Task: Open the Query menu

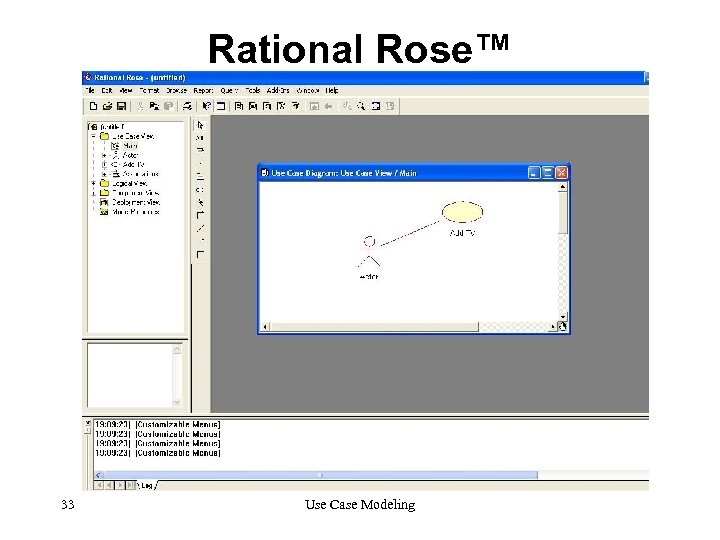Action: click(229, 90)
